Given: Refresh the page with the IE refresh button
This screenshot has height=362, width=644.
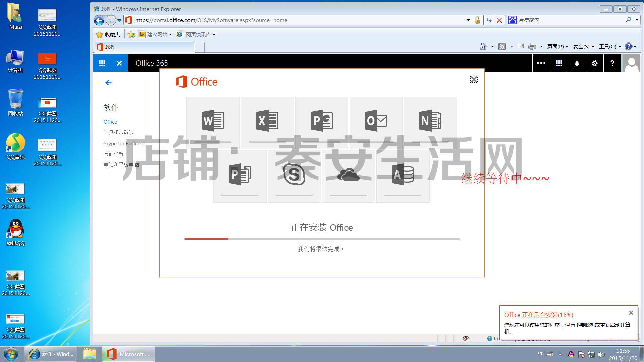Looking at the screenshot, I should pyautogui.click(x=489, y=20).
